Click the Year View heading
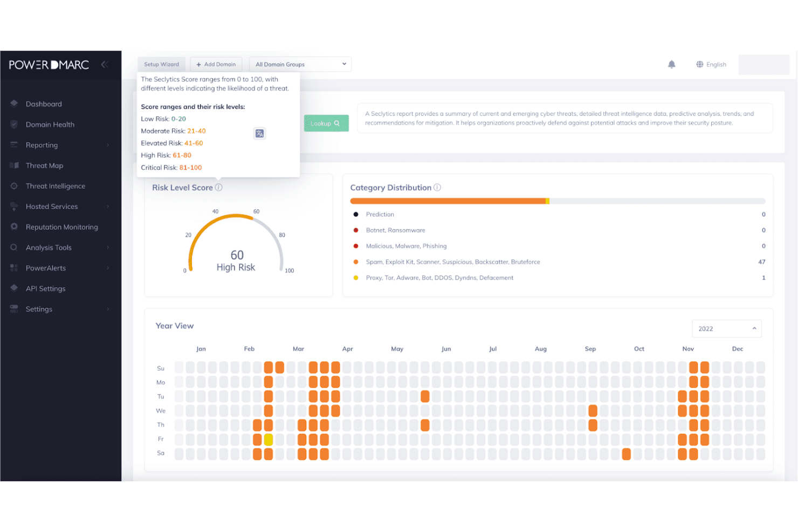The image size is (798, 532). (x=175, y=326)
